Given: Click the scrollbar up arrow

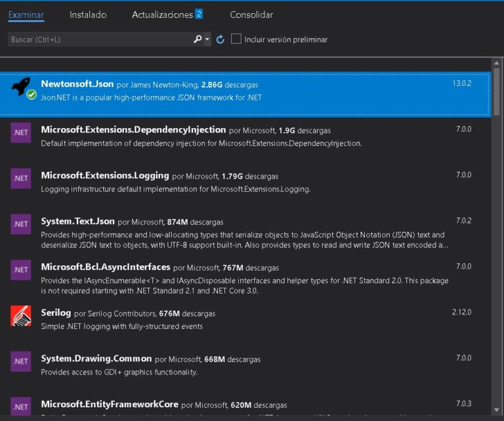Looking at the screenshot, I should pyautogui.click(x=497, y=63).
